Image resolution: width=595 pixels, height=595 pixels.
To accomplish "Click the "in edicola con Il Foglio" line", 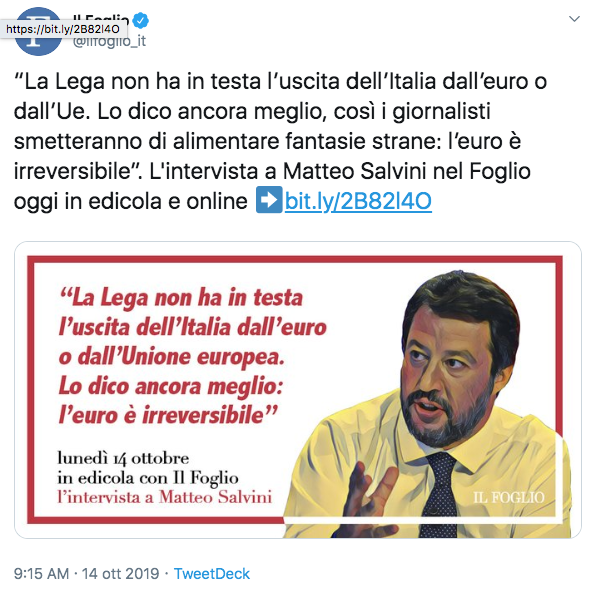I will (x=148, y=478).
